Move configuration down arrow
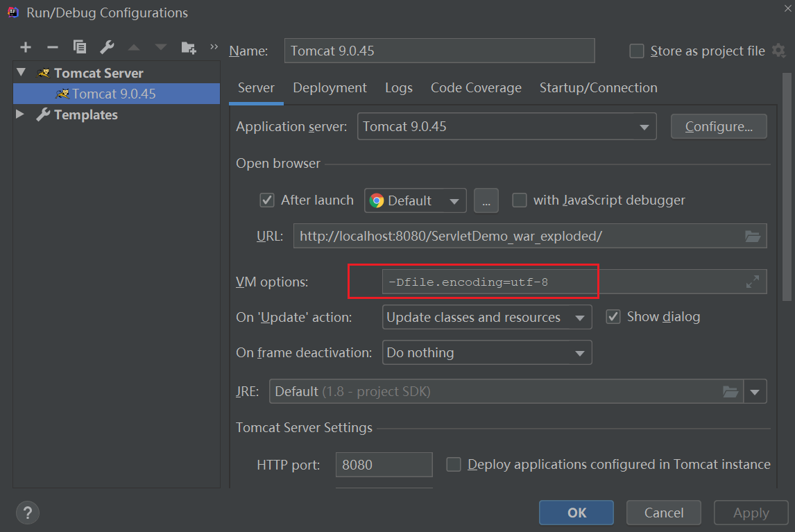795x532 pixels. pos(161,48)
